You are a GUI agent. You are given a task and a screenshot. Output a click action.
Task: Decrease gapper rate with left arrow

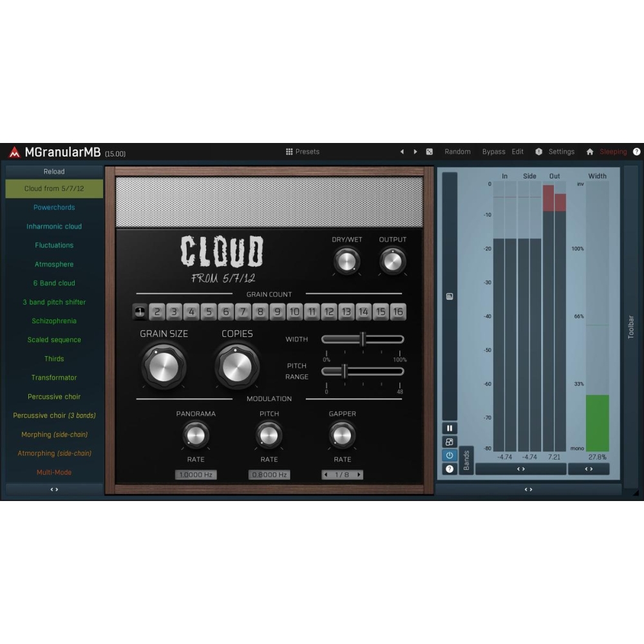pyautogui.click(x=326, y=475)
